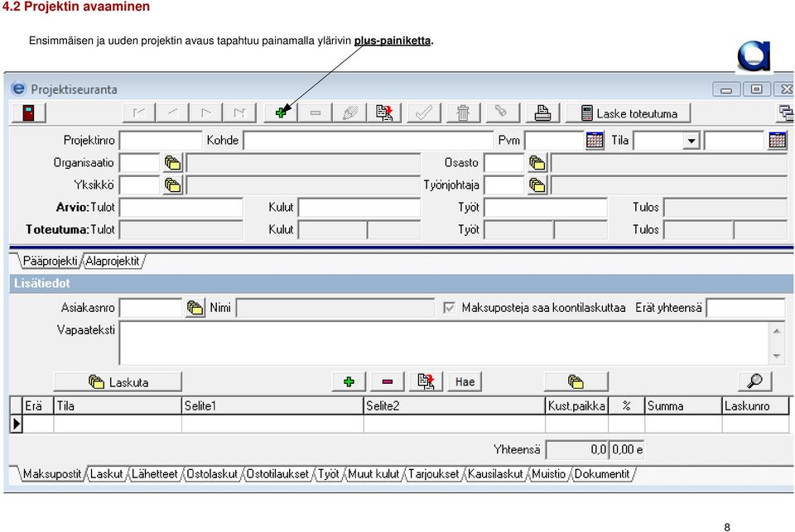Open the calendar picker after Tila

pos(778,141)
